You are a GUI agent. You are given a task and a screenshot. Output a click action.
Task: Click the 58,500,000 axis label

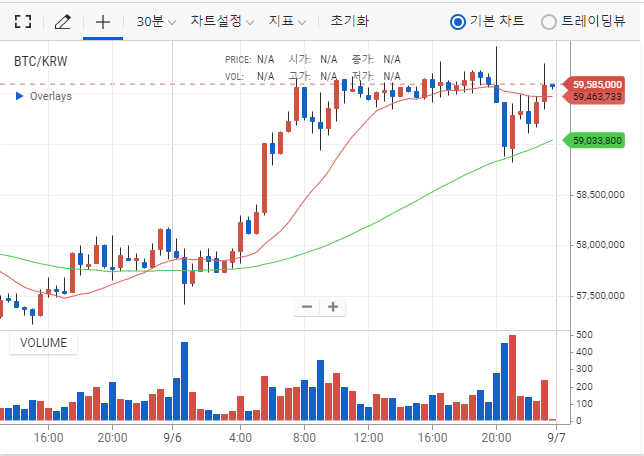pyautogui.click(x=600, y=195)
